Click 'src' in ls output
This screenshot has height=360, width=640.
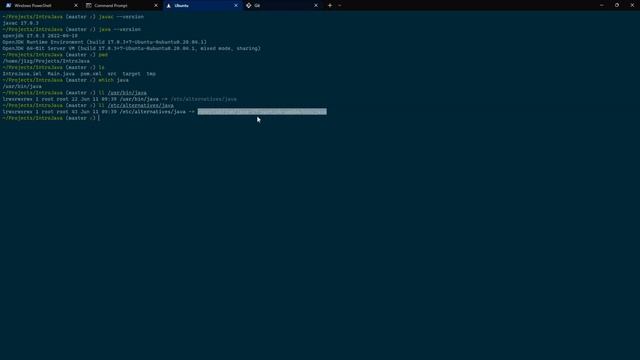112,74
